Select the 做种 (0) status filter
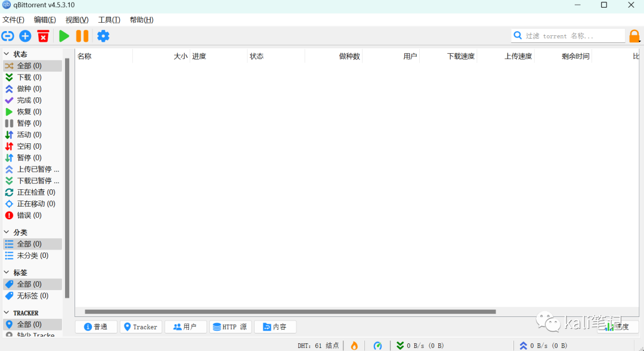Viewport: 644px width, 351px height. [32, 89]
